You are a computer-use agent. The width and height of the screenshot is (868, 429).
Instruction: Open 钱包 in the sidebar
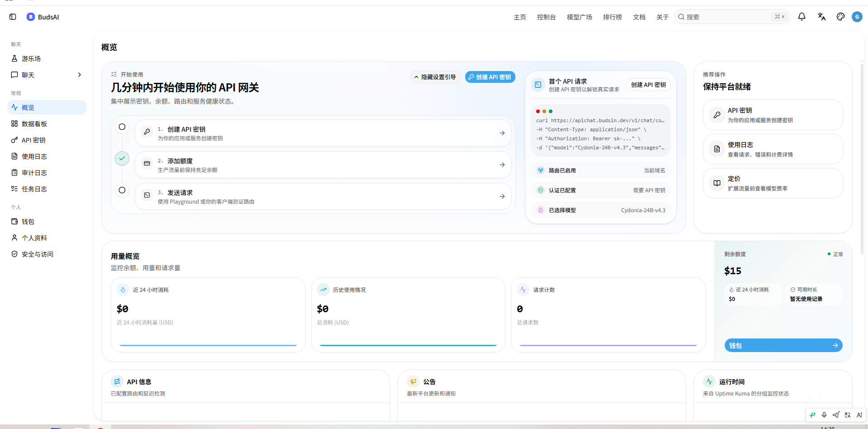(x=47, y=221)
